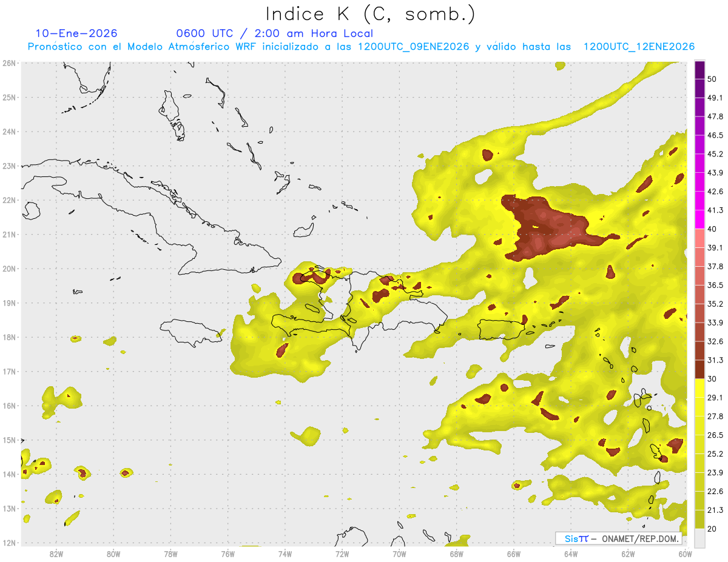
Task: Click the color scale value "39.1"
Action: pyautogui.click(x=715, y=247)
